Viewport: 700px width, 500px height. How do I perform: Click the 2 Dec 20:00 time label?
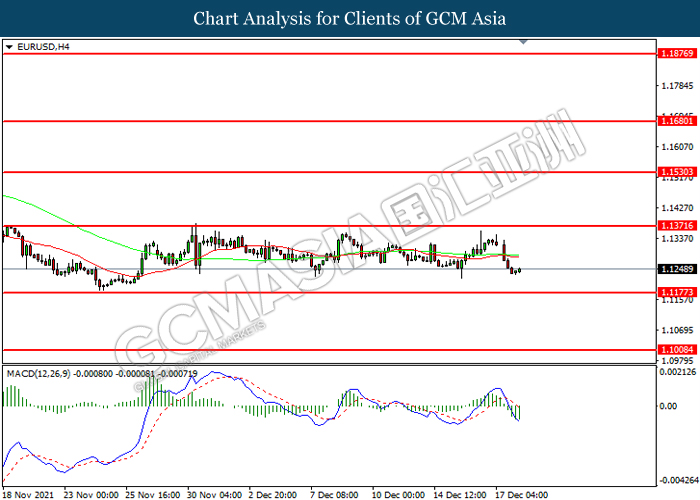coord(273,495)
